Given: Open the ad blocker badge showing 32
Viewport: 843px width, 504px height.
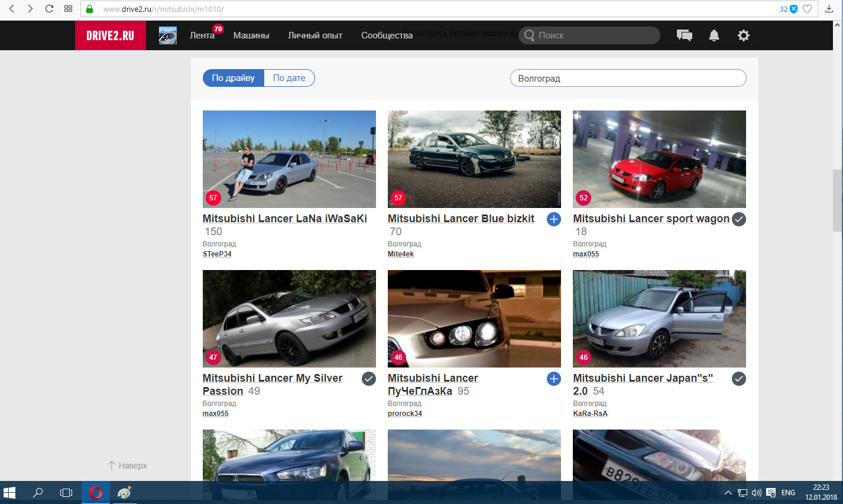Looking at the screenshot, I should 789,9.
